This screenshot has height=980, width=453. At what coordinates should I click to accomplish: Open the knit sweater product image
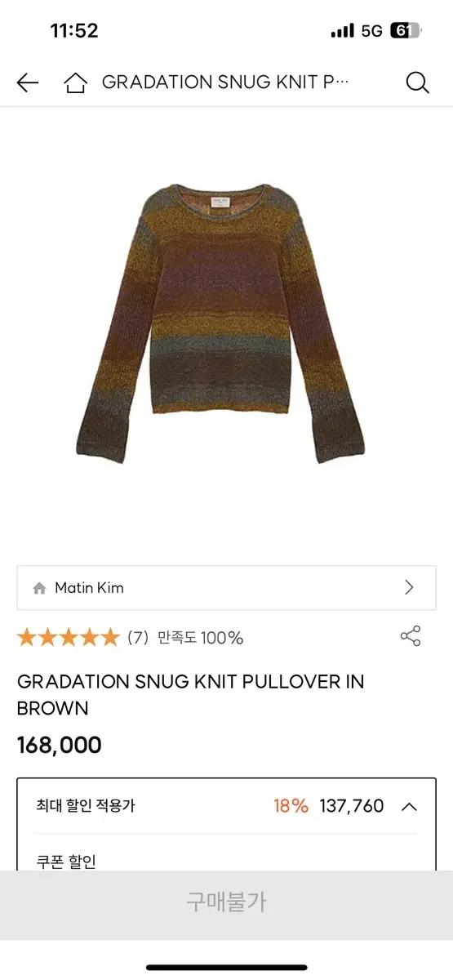click(x=221, y=323)
